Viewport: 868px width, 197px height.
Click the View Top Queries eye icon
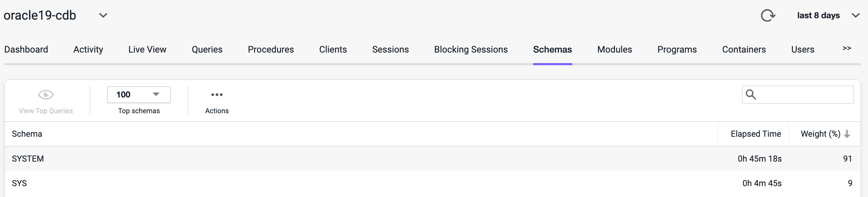(x=46, y=95)
